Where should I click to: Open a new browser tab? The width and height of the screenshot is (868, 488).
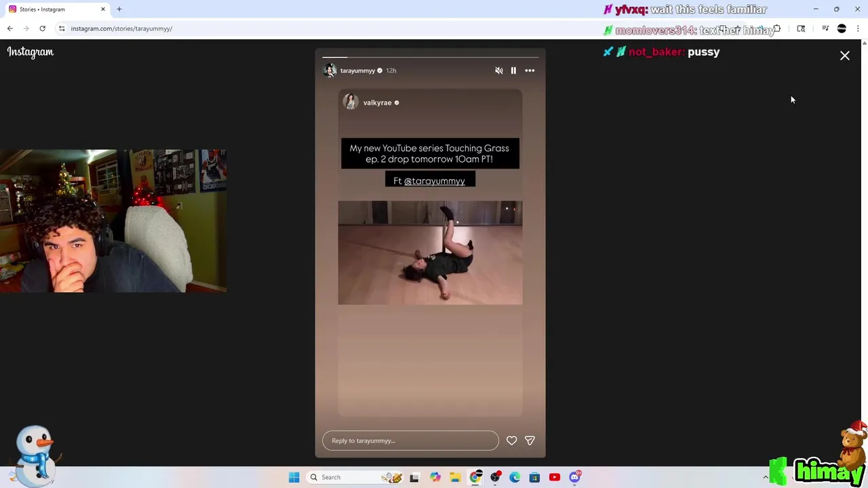point(119,9)
